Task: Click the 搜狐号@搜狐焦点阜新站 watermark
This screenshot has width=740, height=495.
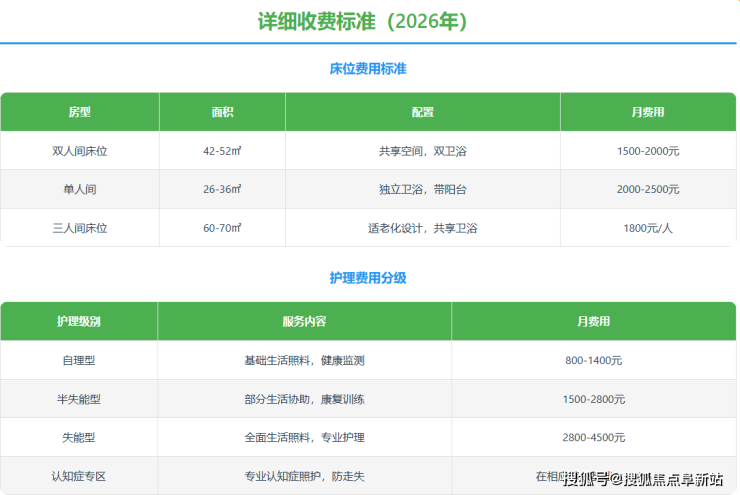Action: point(643,478)
